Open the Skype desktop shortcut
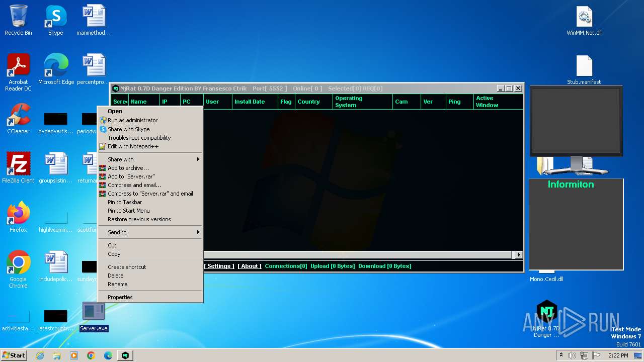This screenshot has height=362, width=644. (x=55, y=20)
